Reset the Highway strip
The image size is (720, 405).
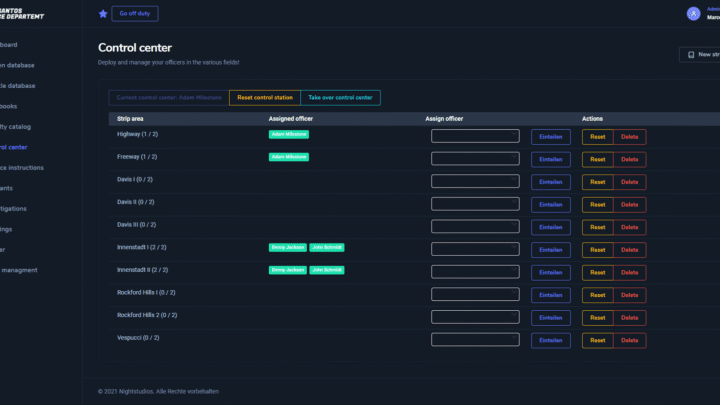[x=597, y=137]
